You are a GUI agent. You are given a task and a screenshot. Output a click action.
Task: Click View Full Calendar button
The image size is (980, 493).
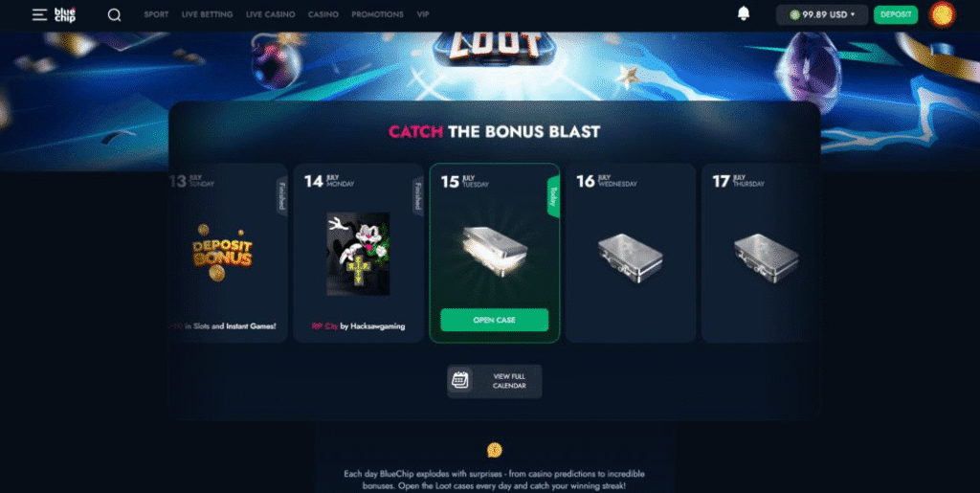pos(495,381)
